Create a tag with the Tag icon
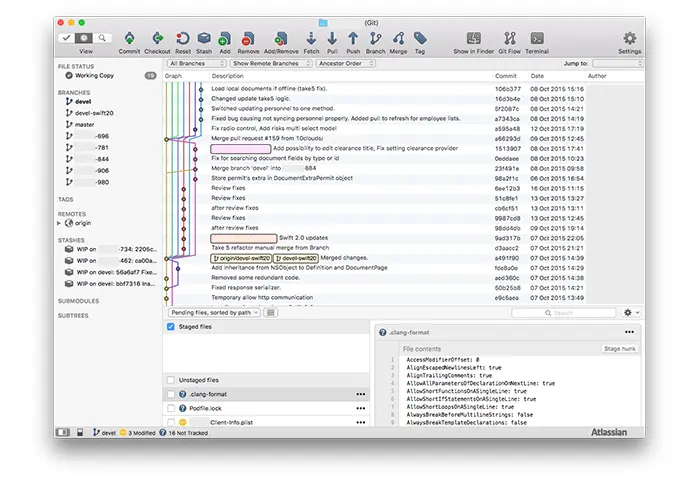This screenshot has width=700, height=480. (x=420, y=39)
